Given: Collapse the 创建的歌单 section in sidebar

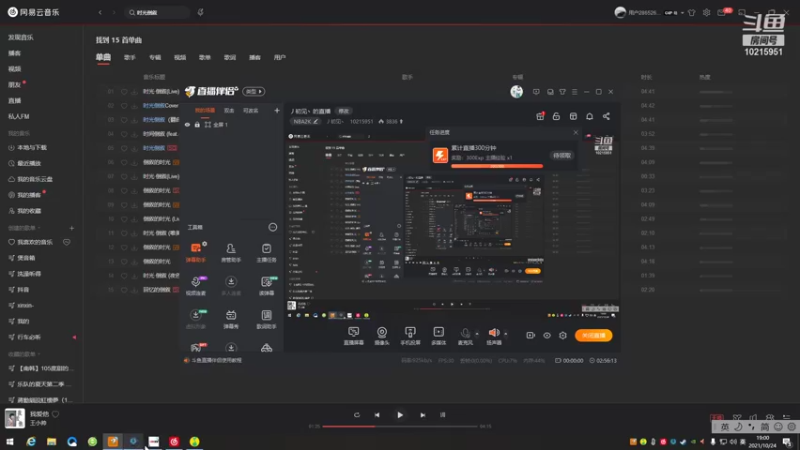Looking at the screenshot, I should coord(23,228).
